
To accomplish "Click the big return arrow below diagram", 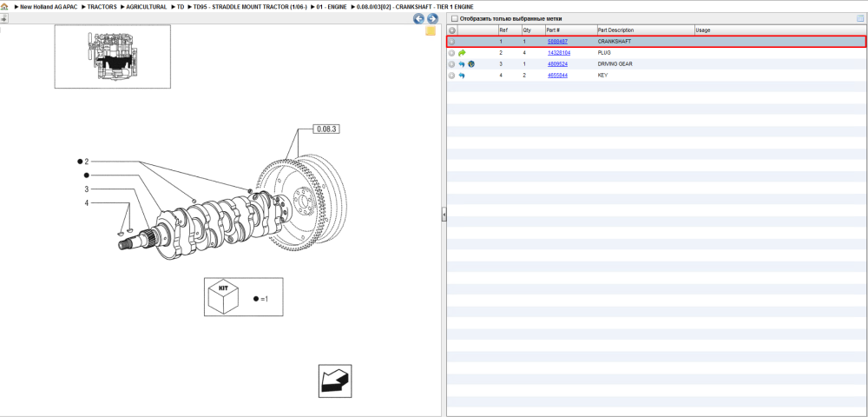I will [x=335, y=381].
